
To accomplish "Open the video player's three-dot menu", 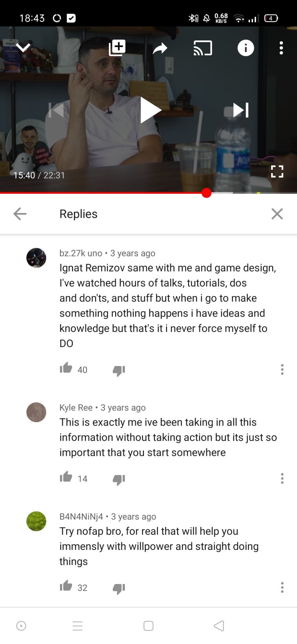I will [x=281, y=48].
